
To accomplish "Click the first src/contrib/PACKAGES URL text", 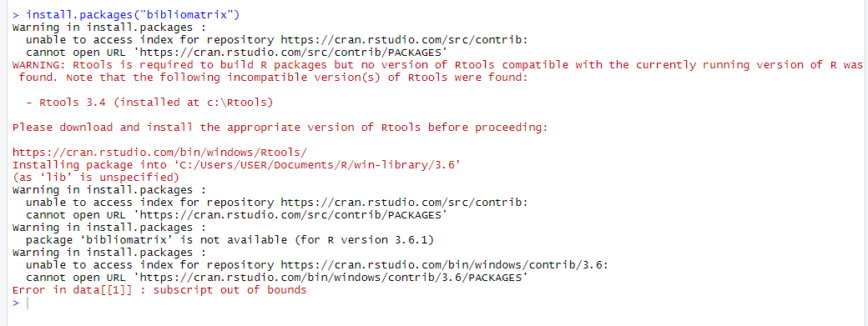I will point(292,53).
